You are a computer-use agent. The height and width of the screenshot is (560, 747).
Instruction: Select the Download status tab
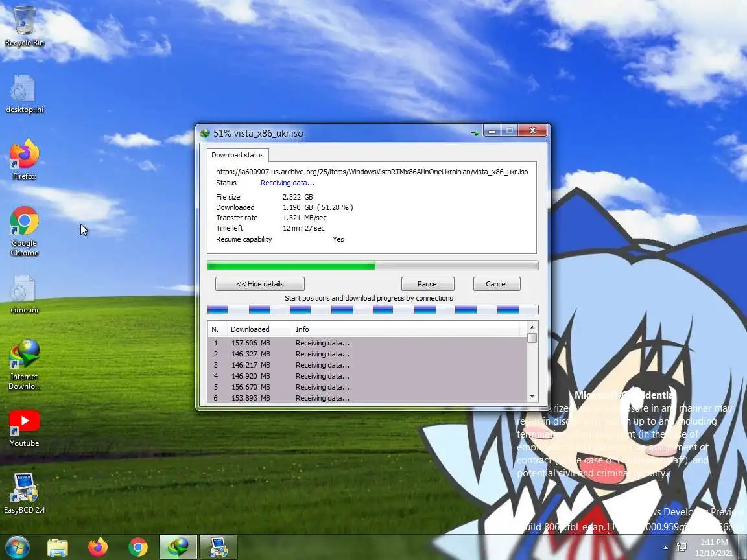point(237,155)
